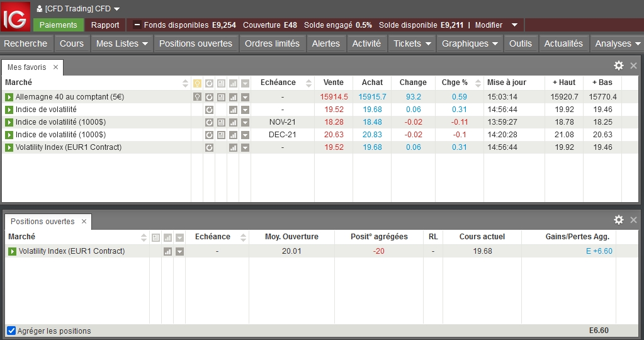The width and height of the screenshot is (644, 340).
Task: Click the Mise à jour column header
Action: point(507,82)
